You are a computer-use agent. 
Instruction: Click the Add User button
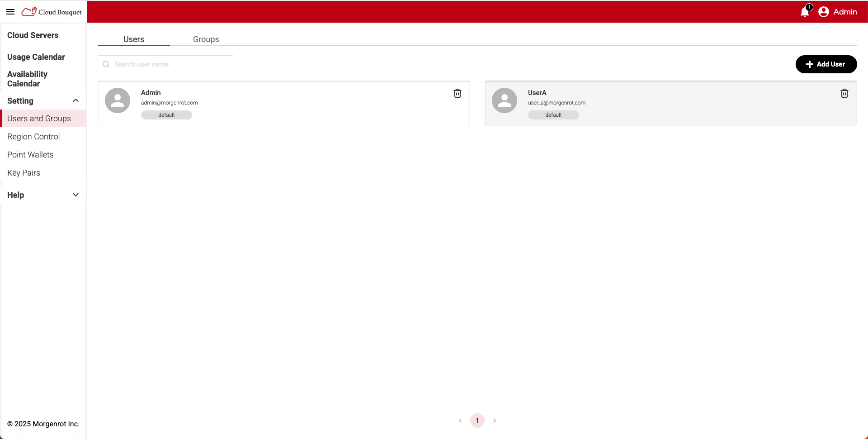[826, 64]
